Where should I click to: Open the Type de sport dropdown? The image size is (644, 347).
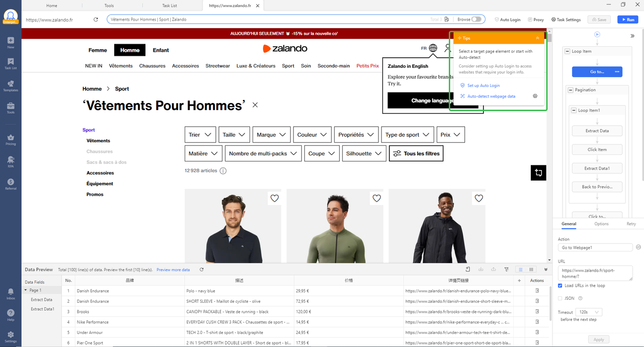408,135
